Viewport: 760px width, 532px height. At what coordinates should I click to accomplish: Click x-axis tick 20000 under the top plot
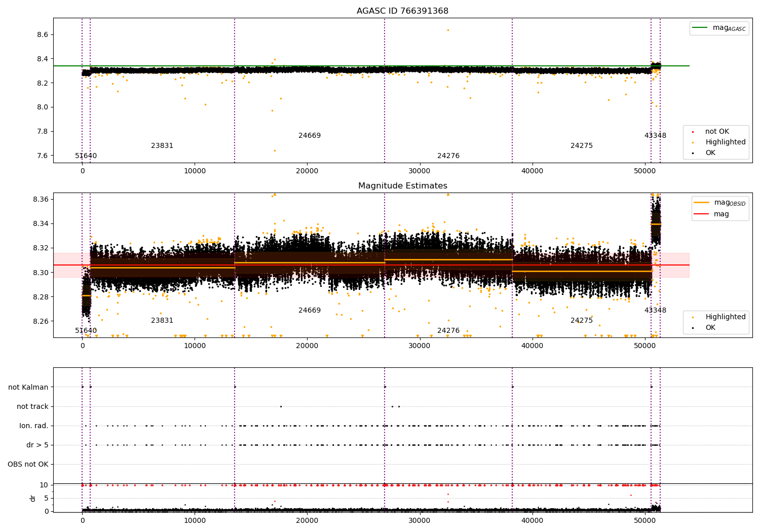point(307,171)
